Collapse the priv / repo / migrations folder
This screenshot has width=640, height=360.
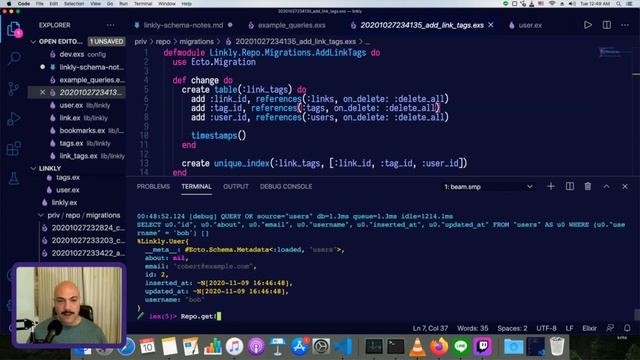(x=40, y=215)
